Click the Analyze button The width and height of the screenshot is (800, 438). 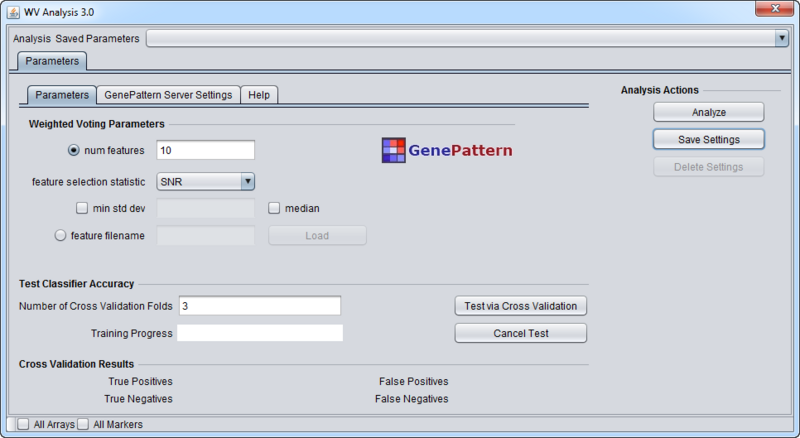pos(709,112)
